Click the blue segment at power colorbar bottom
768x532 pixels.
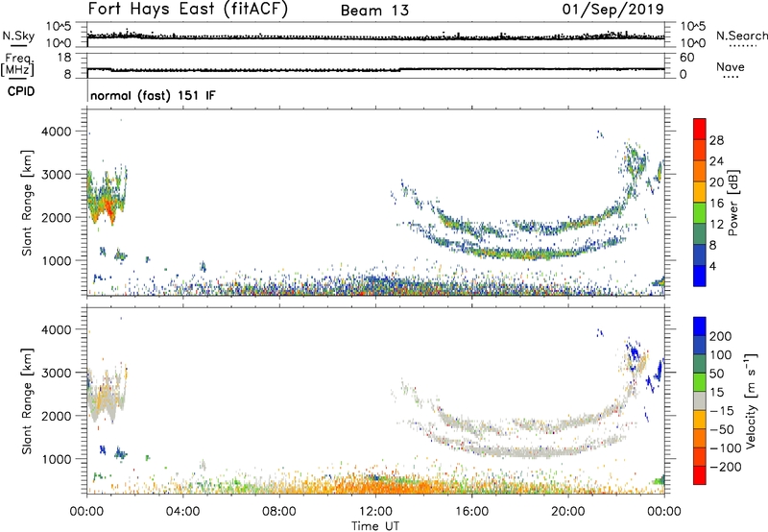tap(700, 276)
